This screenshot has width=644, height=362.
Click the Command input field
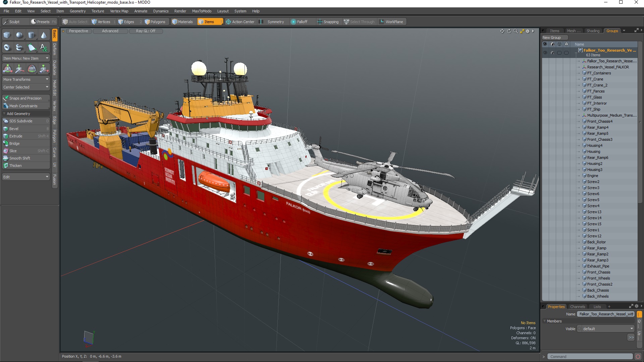pyautogui.click(x=590, y=357)
